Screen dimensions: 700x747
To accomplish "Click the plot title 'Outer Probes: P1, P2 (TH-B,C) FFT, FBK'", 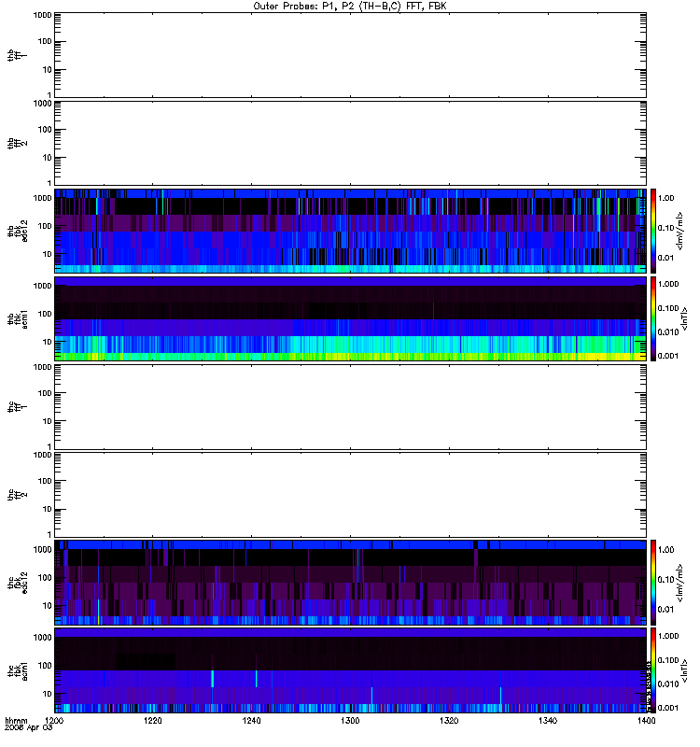I will [x=350, y=7].
